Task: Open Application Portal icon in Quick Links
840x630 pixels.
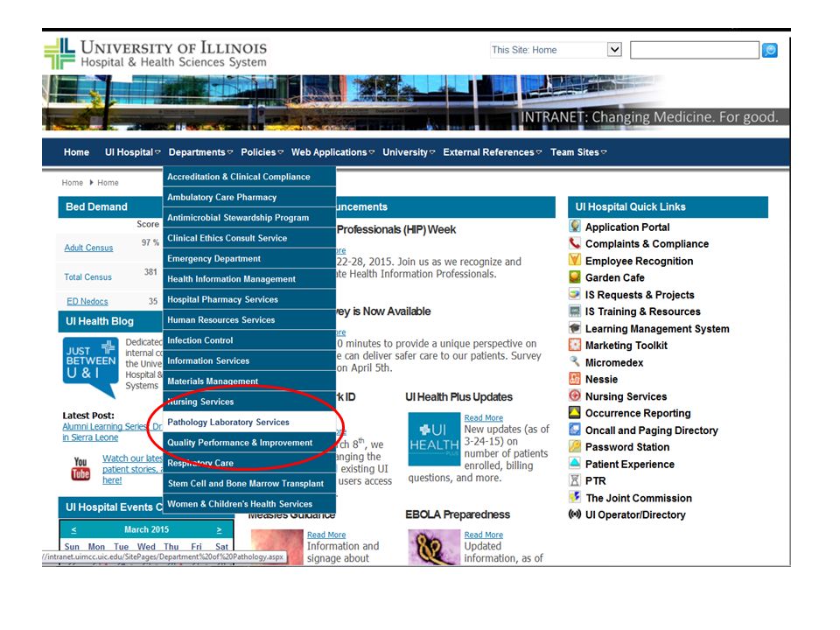Action: click(575, 226)
